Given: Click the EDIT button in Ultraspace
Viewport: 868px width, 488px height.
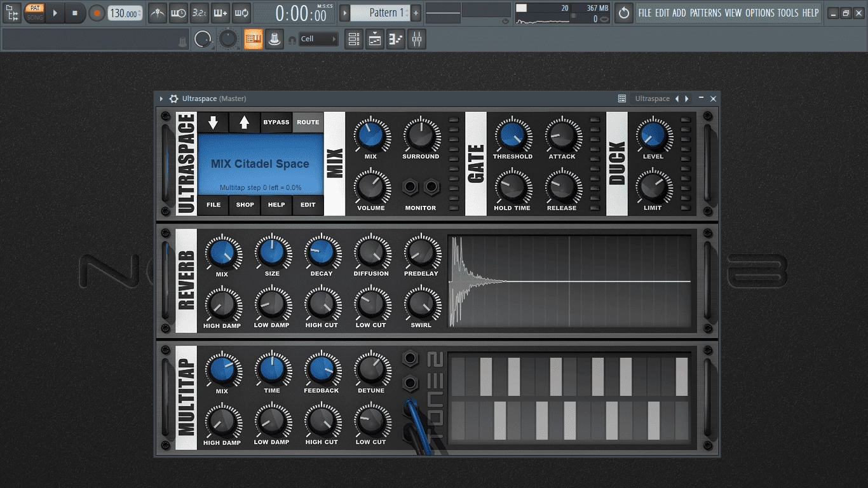Looking at the screenshot, I should pos(308,205).
